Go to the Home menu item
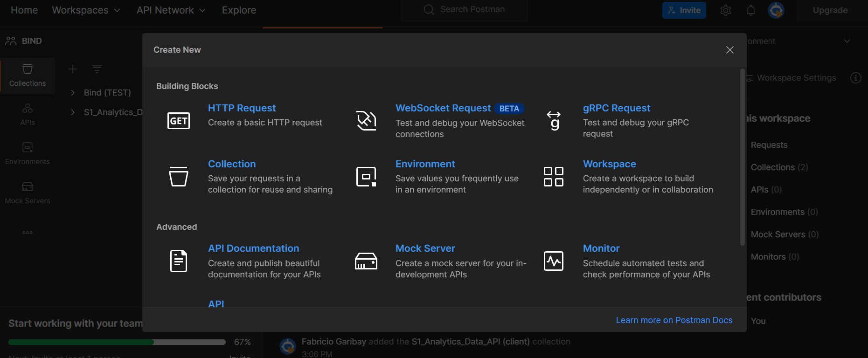This screenshot has width=868, height=358. coord(24,10)
